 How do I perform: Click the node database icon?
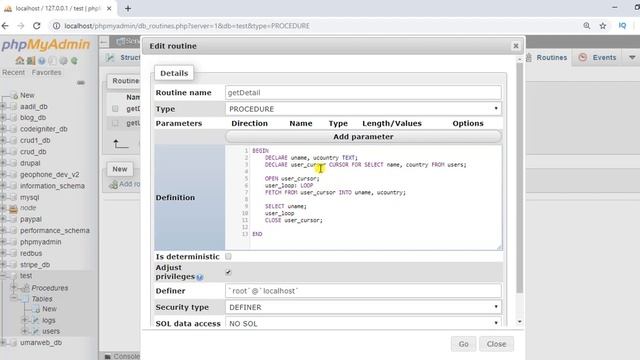pos(13,209)
